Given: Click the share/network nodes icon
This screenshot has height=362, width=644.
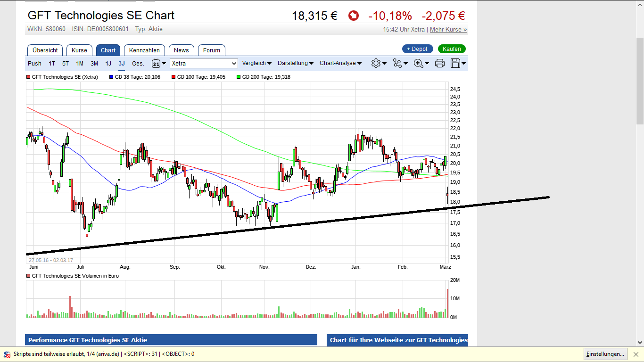Looking at the screenshot, I should point(397,63).
